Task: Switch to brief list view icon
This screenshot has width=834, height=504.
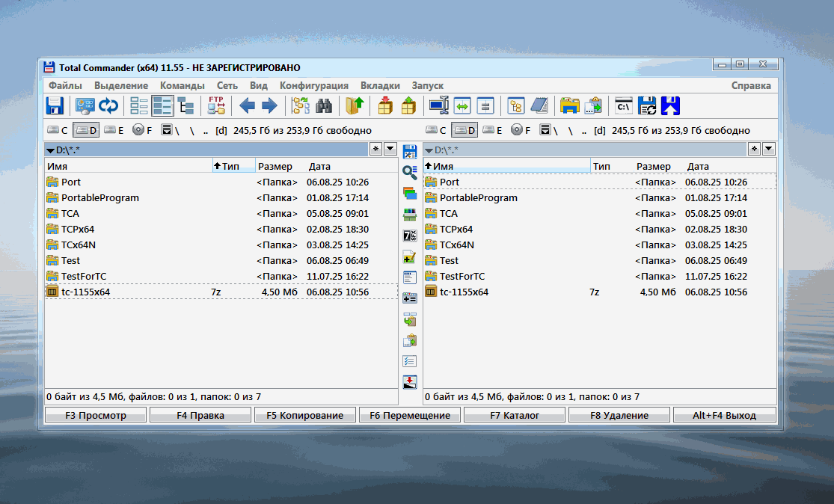Action: pos(139,105)
